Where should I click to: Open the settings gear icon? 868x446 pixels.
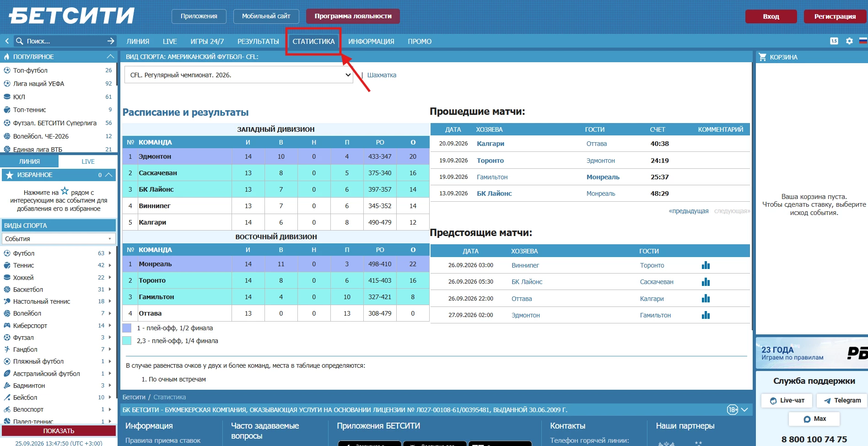(849, 41)
